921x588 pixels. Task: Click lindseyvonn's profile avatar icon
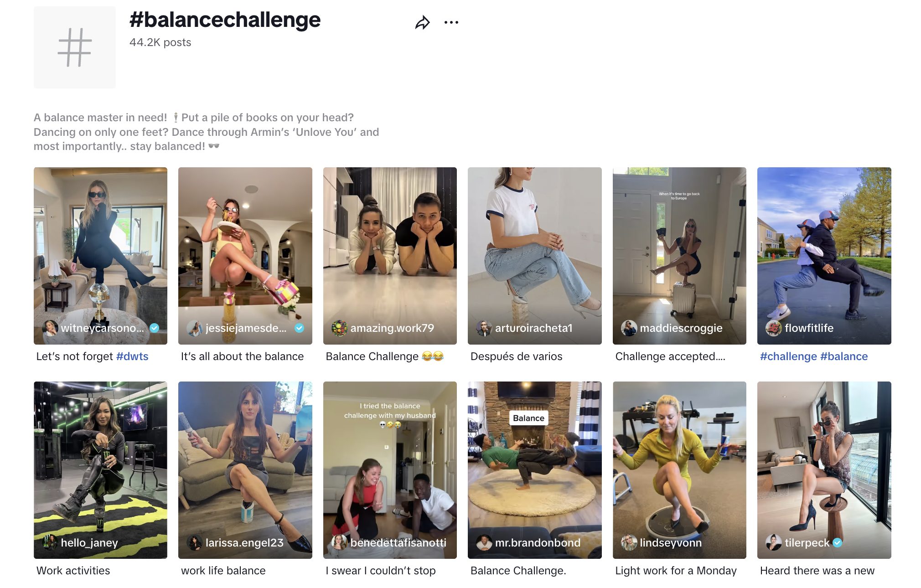pyautogui.click(x=629, y=542)
